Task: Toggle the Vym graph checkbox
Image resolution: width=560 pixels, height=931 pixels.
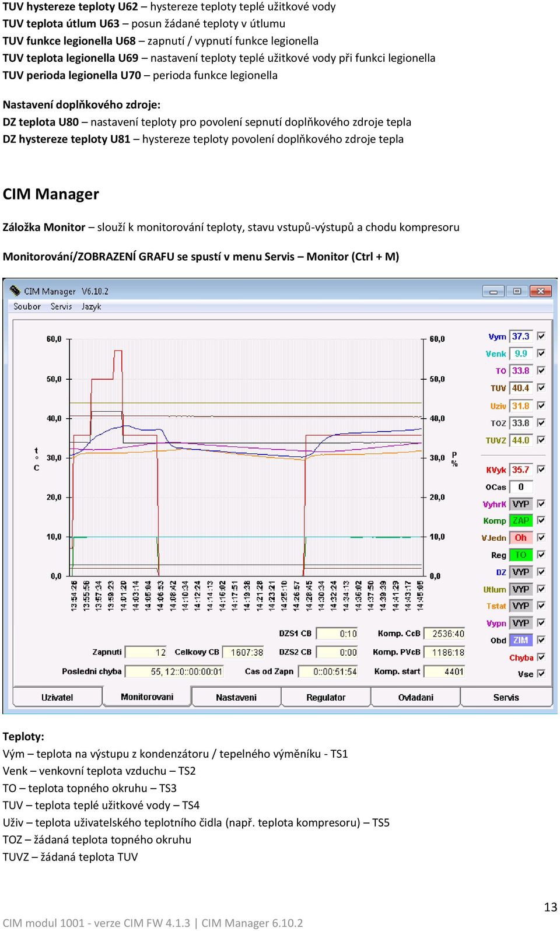Action: coord(541,336)
